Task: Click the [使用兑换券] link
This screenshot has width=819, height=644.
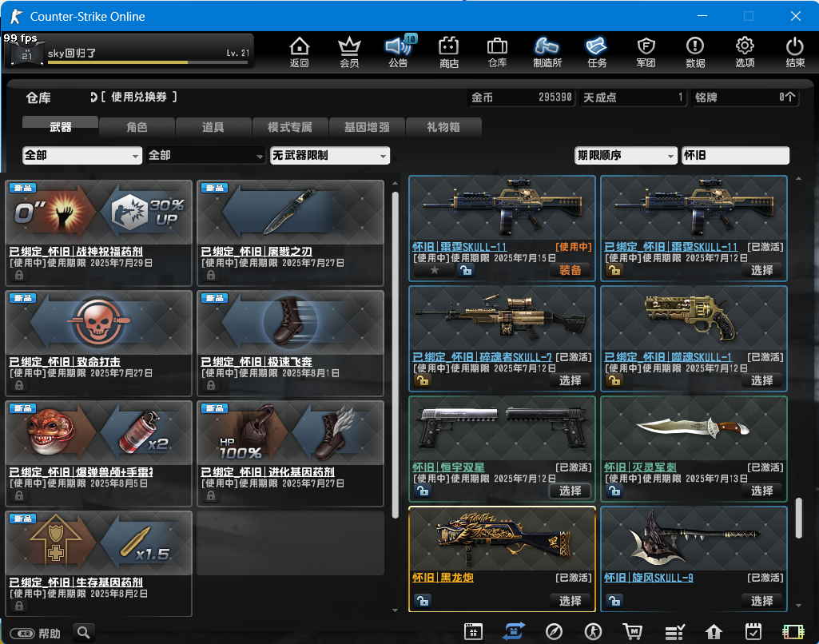Action: (x=138, y=97)
